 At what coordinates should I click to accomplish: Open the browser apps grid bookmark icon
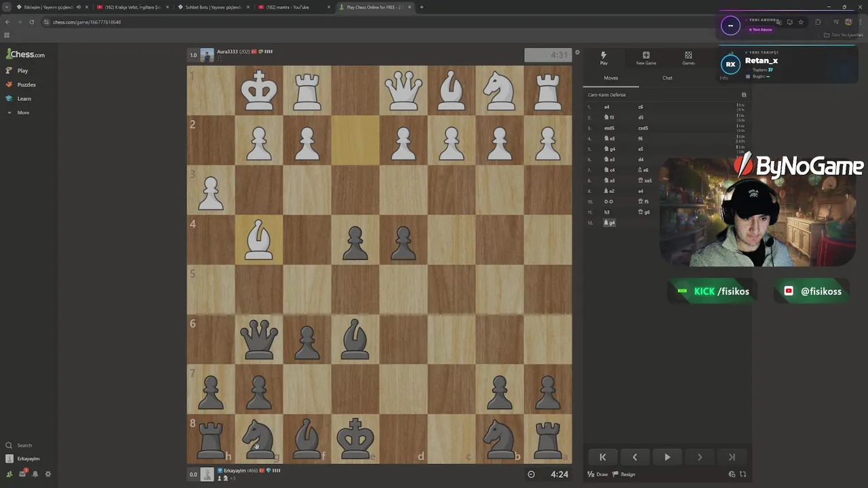(7, 35)
